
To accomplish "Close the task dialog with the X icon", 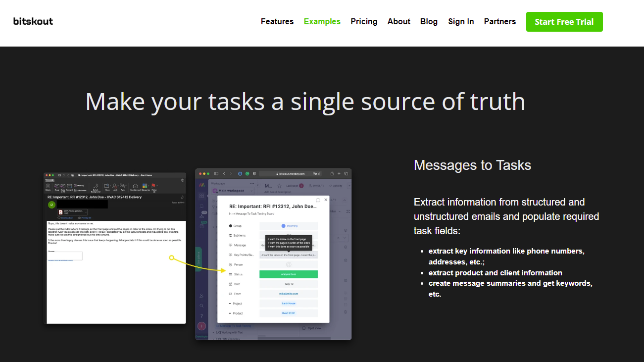I will click(x=326, y=200).
